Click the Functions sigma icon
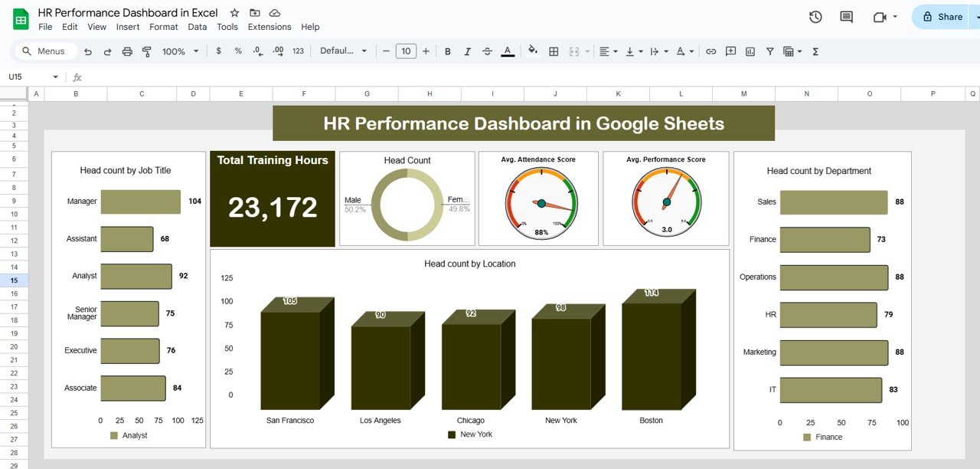The height and width of the screenshot is (469, 980). click(815, 51)
